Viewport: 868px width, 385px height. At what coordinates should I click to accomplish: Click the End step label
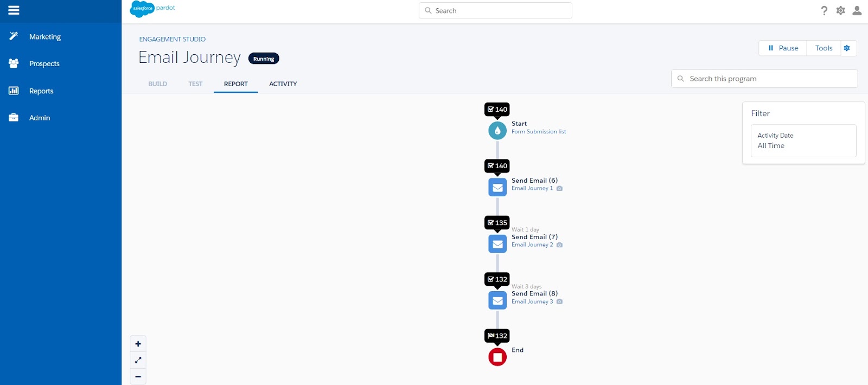pyautogui.click(x=518, y=350)
